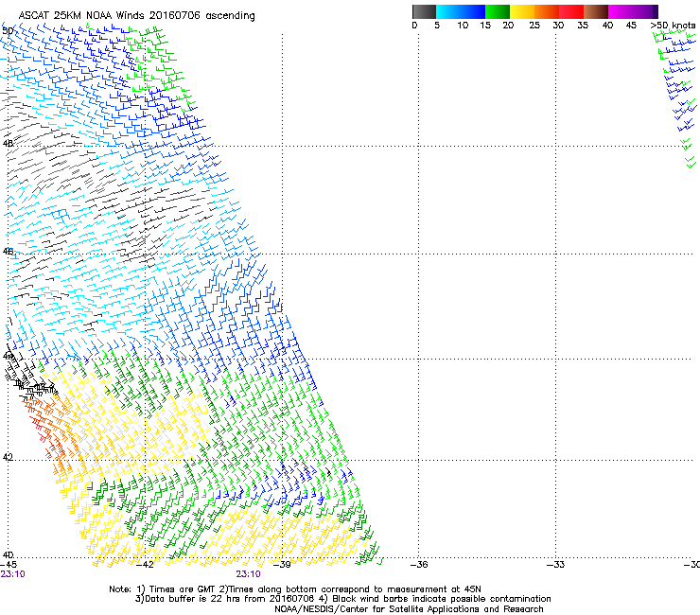Click the '>50 knots' legend label

tap(673, 26)
